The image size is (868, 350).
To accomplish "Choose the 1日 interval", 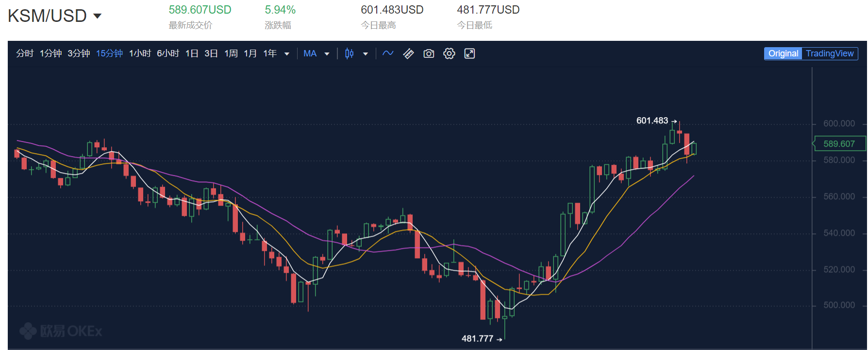I will click(192, 53).
